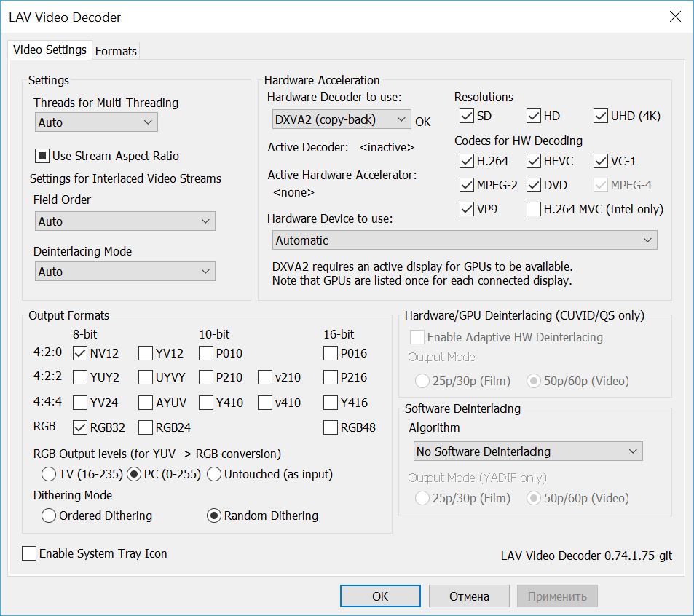This screenshot has height=616, width=694.
Task: Disable UHD (4K) resolution checkbox
Action: pos(601,116)
